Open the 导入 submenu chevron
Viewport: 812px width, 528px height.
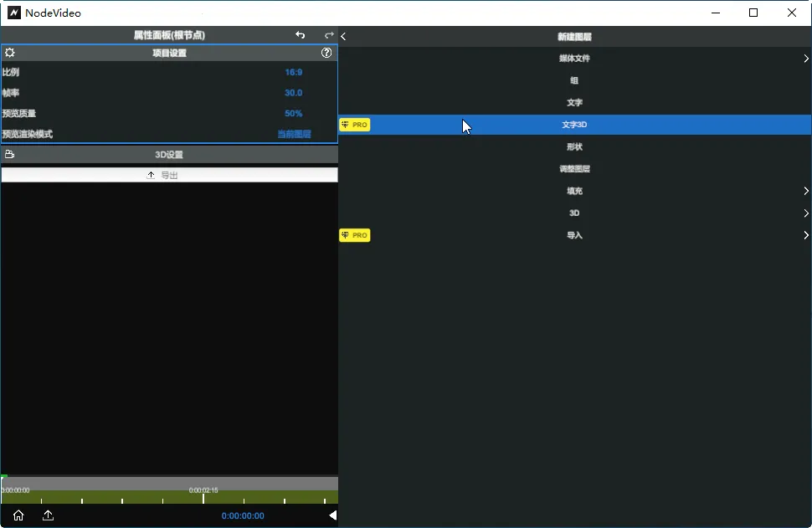coord(805,235)
